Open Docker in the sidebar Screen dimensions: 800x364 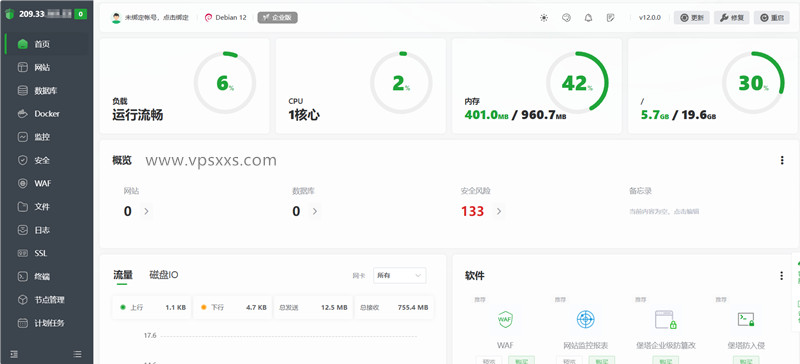click(46, 114)
